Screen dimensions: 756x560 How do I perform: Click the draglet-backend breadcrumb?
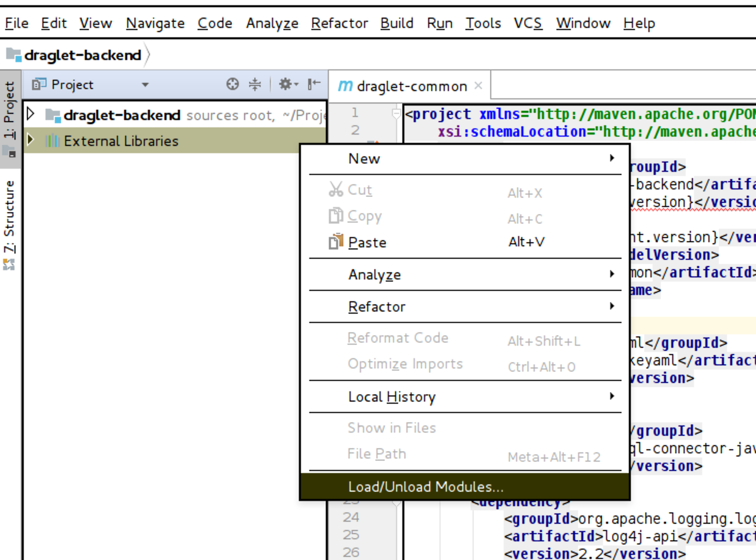[83, 55]
